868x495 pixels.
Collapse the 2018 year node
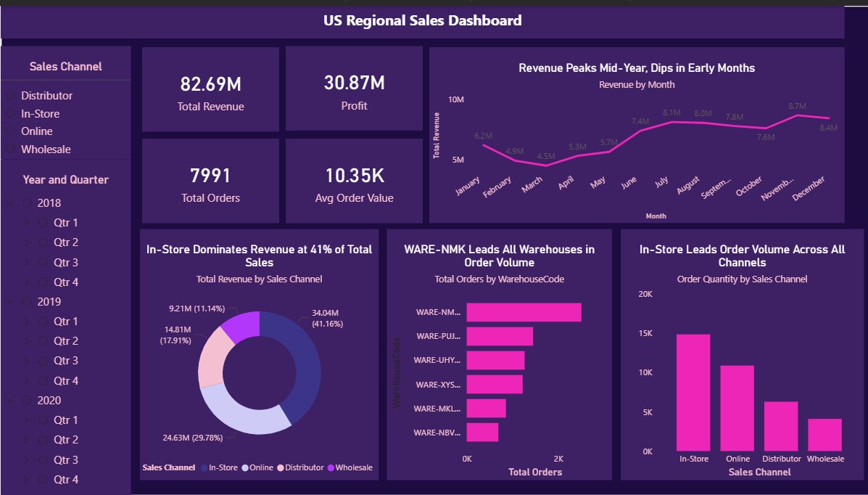(x=11, y=203)
